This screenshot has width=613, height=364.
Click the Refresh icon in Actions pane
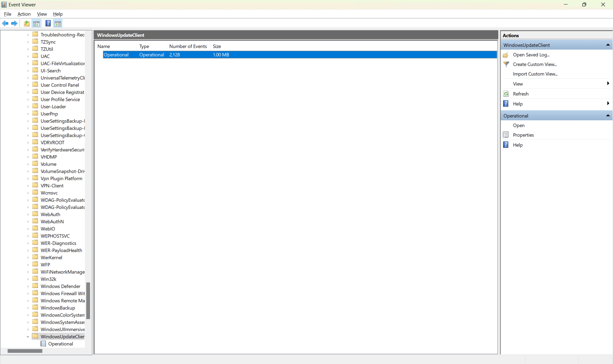506,94
